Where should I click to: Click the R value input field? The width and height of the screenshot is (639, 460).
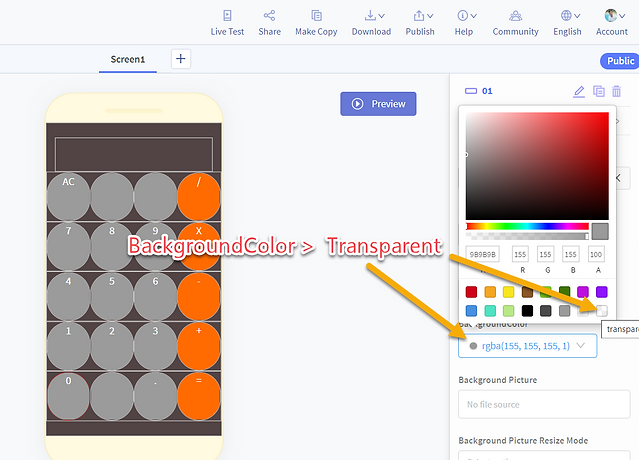[520, 254]
